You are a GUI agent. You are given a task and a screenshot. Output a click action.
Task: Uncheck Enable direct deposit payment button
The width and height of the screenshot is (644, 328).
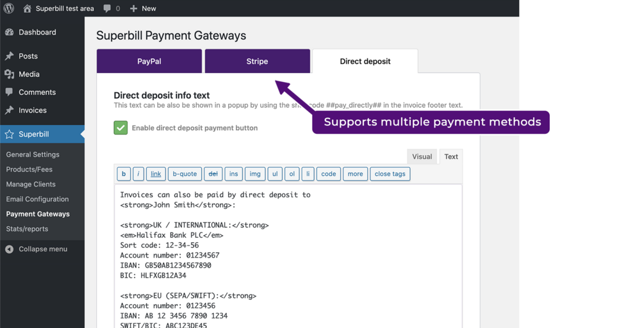tap(120, 127)
